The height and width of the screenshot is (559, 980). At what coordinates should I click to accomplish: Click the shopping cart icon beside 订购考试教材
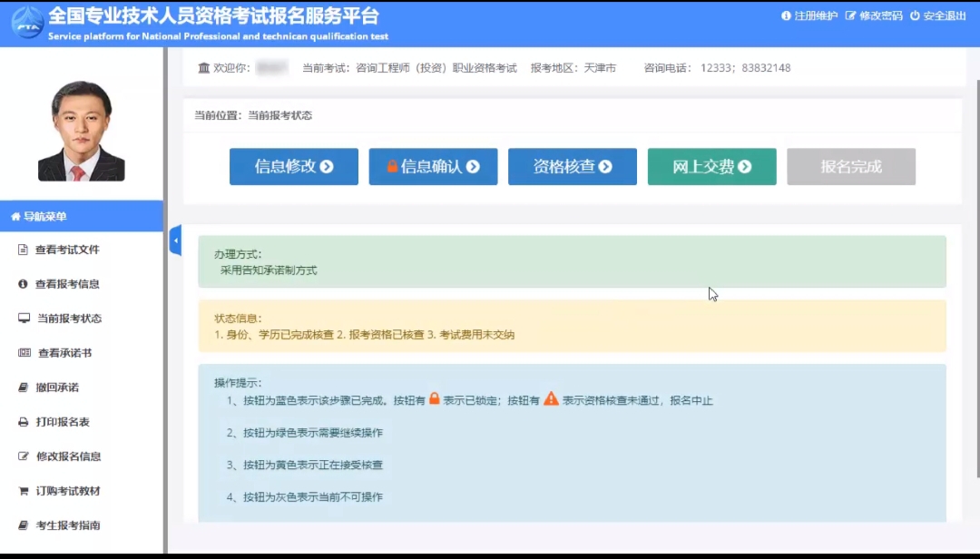[x=24, y=491]
